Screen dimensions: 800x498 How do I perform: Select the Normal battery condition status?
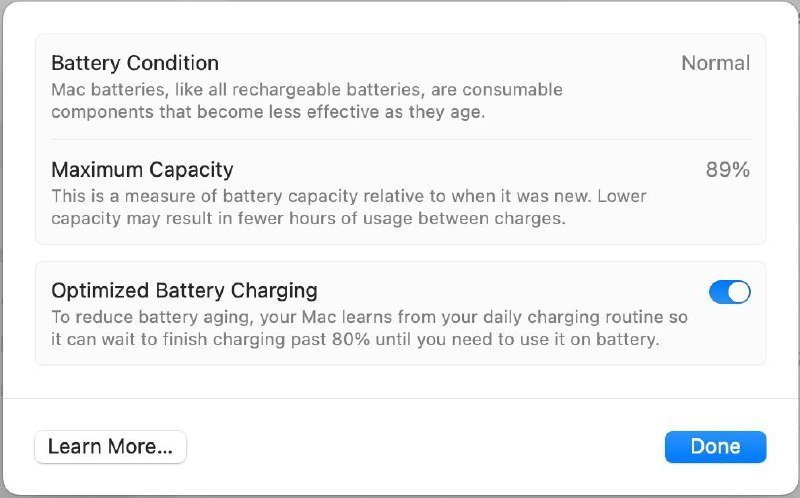coord(715,64)
